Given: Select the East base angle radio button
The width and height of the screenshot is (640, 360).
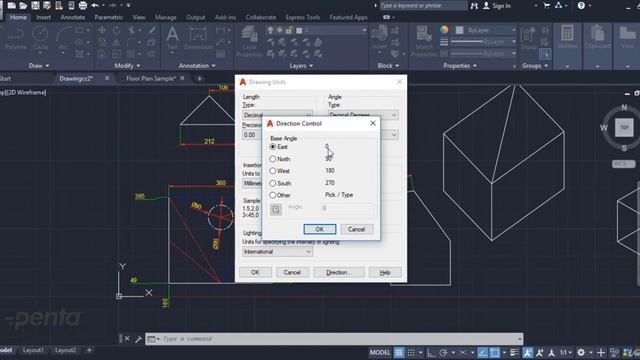Looking at the screenshot, I should pos(273,147).
